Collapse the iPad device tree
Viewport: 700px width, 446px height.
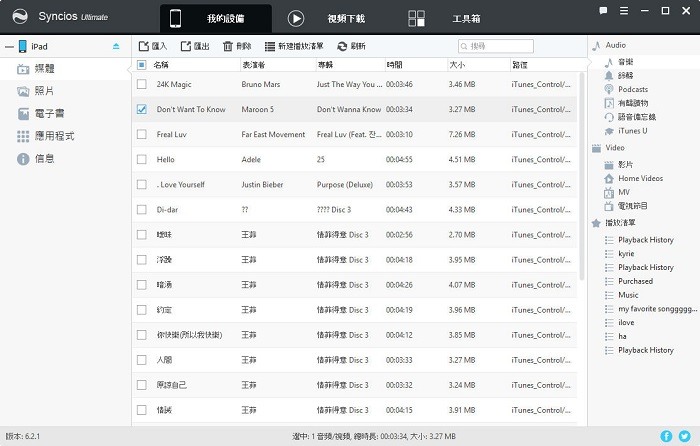point(9,46)
